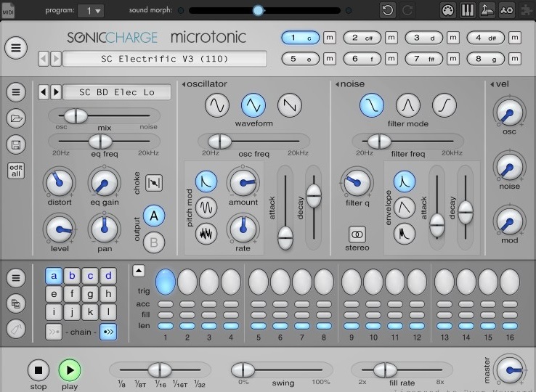Copy pattern with the copy icon
Image resolution: width=536 pixels, height=392 pixels.
pos(16,303)
